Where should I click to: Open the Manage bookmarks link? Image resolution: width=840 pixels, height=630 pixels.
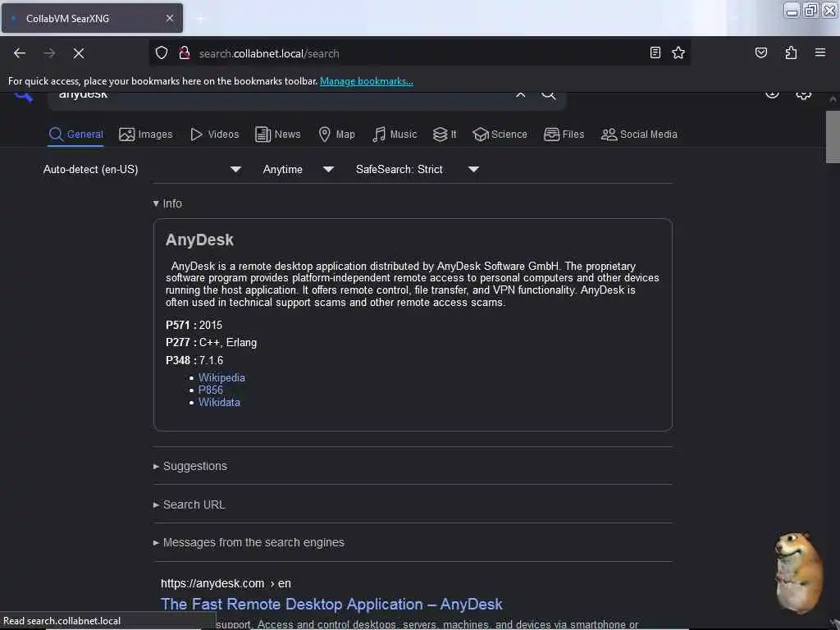point(367,81)
